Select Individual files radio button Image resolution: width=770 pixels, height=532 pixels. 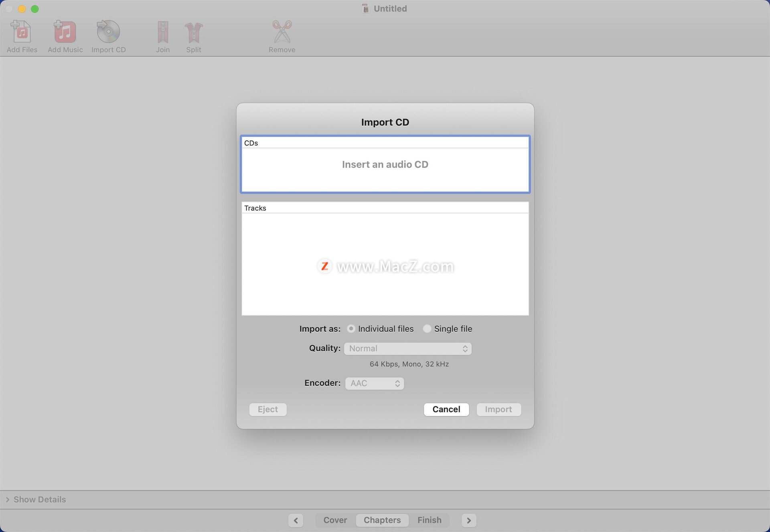pos(351,329)
